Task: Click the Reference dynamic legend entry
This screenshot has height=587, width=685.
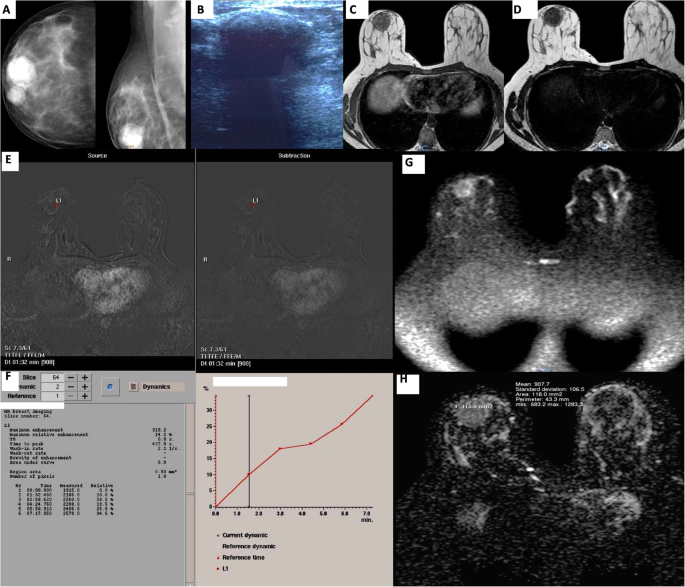Action: coord(246,546)
